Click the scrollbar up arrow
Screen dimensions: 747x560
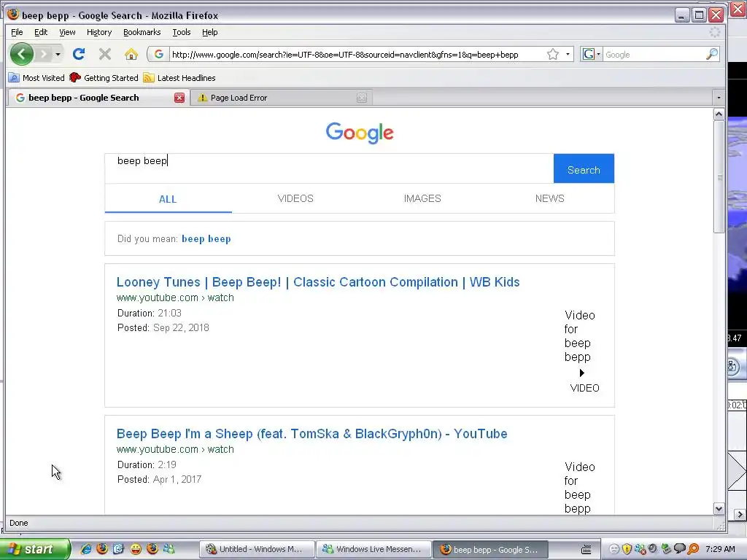coord(719,114)
